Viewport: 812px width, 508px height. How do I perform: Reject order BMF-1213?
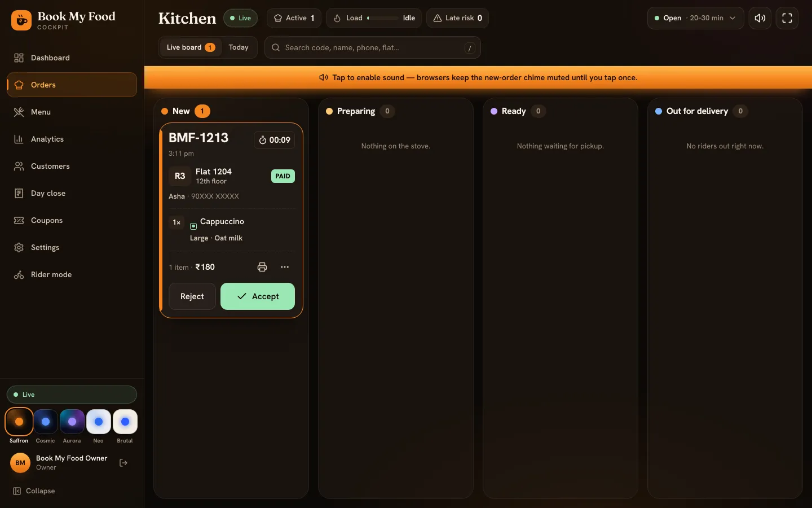click(192, 296)
